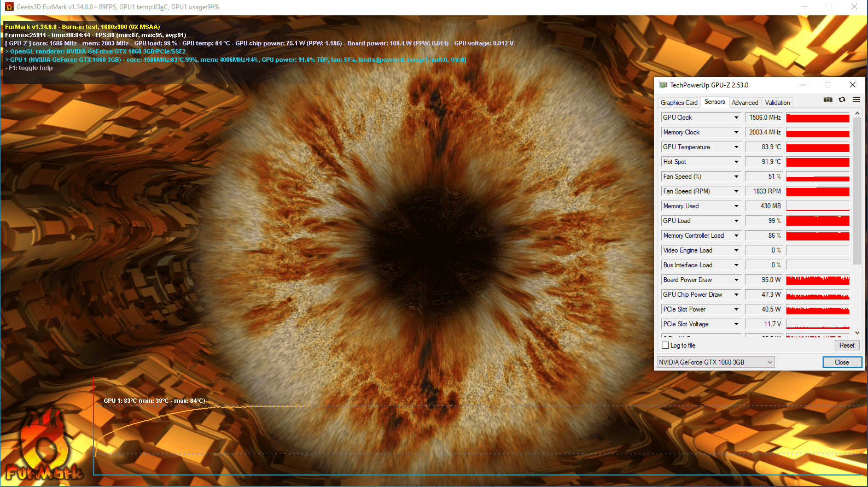Open the GPU Temperature sensor dropdown
Screen dimensions: 868x487
(736, 147)
